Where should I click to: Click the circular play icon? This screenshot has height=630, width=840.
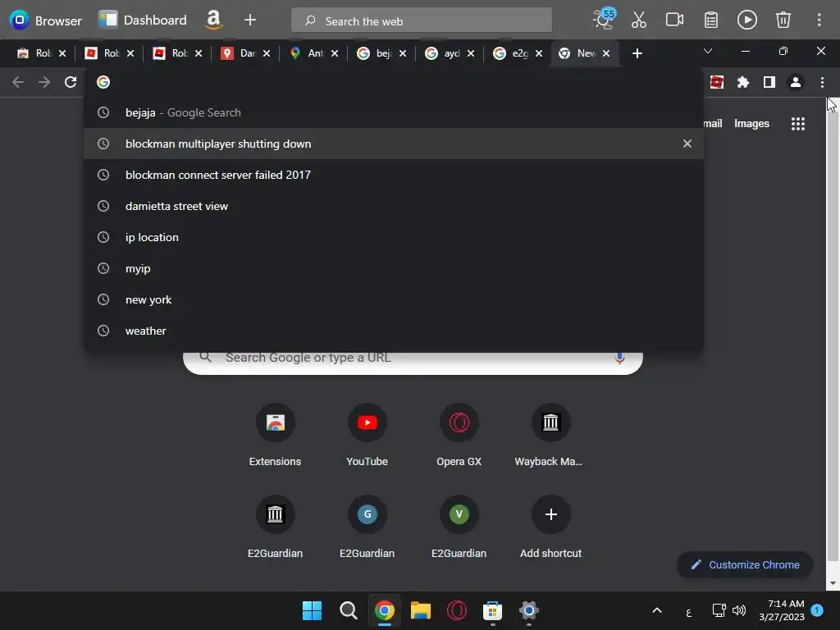[x=746, y=21]
